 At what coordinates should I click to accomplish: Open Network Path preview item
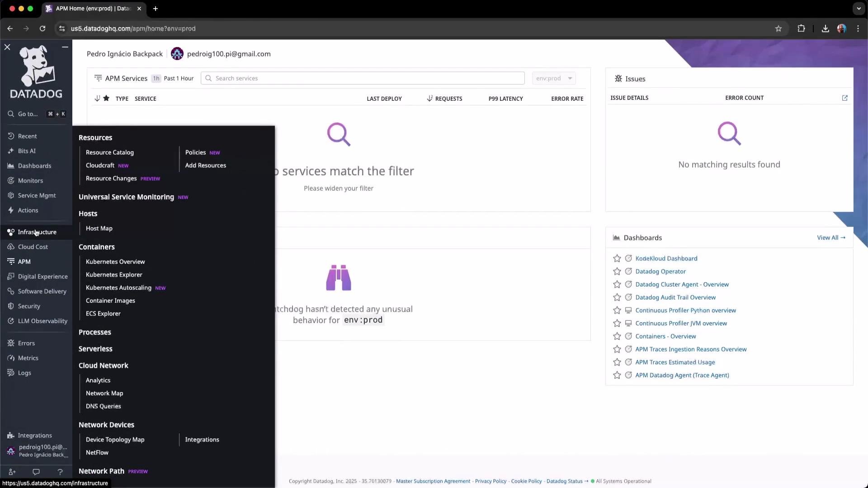[102, 471]
